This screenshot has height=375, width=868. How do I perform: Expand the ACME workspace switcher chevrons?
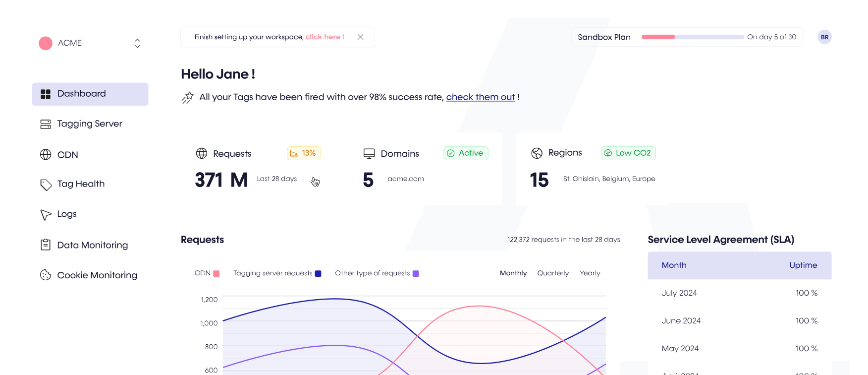click(x=137, y=43)
